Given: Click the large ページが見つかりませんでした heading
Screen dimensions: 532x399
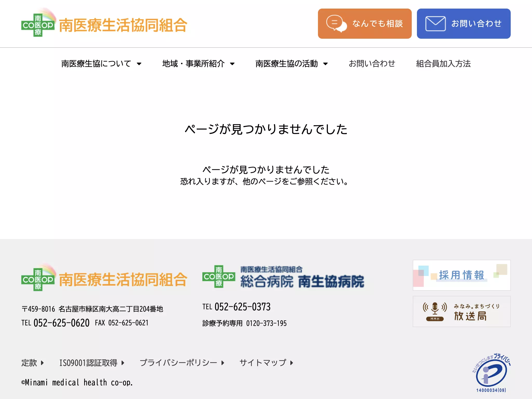Looking at the screenshot, I should (x=266, y=129).
